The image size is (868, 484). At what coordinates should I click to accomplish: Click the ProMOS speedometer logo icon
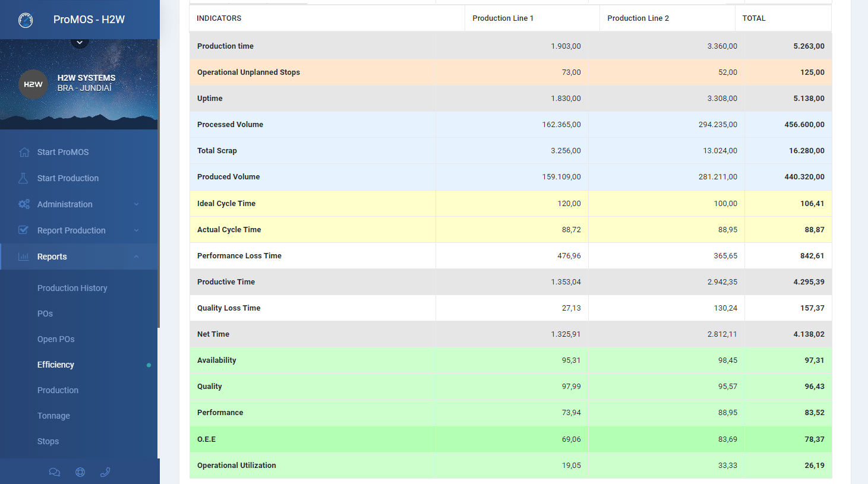(26, 20)
